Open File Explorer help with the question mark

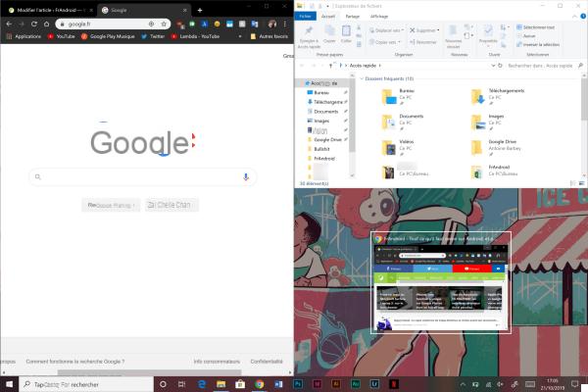(583, 16)
